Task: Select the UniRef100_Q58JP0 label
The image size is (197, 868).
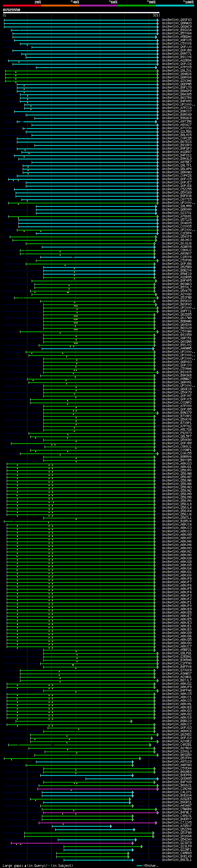Action: click(177, 470)
